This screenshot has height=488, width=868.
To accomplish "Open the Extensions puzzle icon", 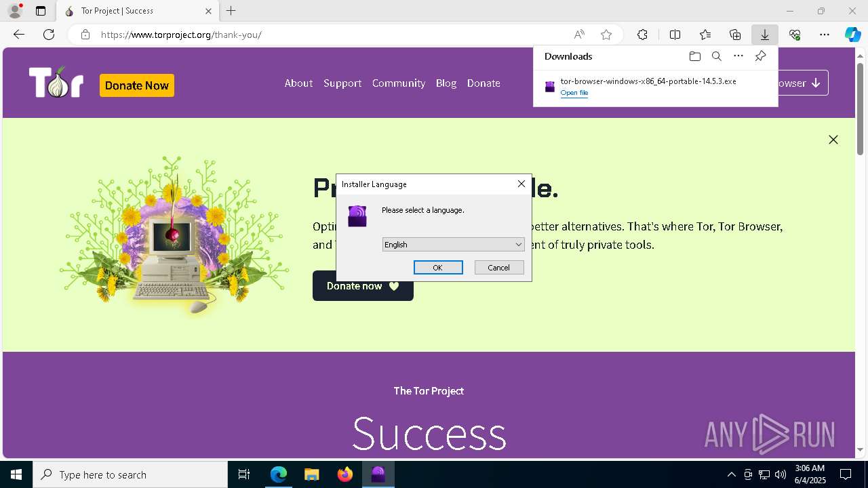I will pyautogui.click(x=642, y=35).
